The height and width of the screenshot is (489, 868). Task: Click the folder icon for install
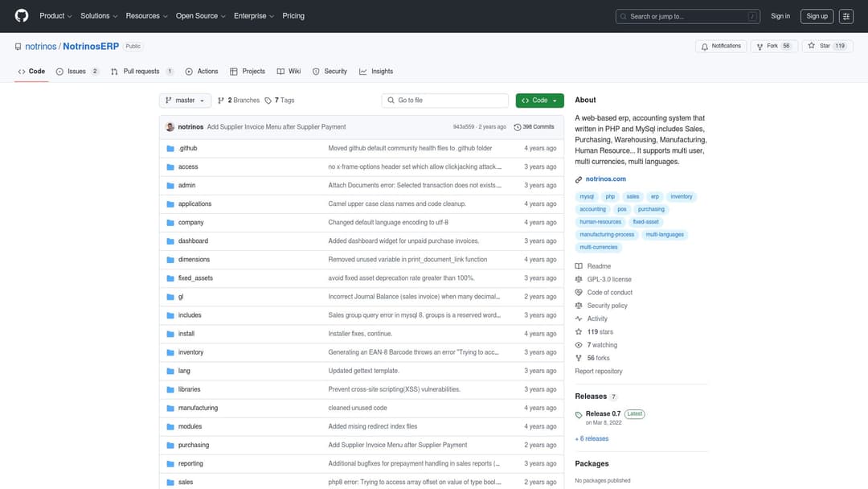coord(170,334)
